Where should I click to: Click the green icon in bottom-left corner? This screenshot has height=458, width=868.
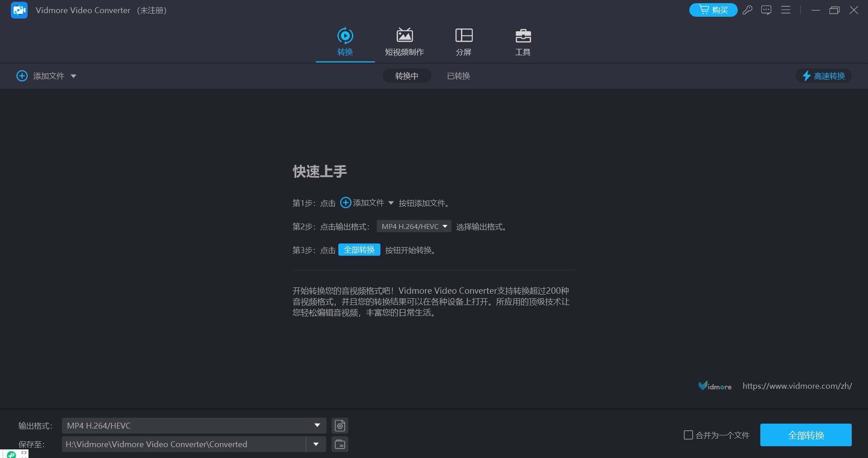[x=11, y=454]
